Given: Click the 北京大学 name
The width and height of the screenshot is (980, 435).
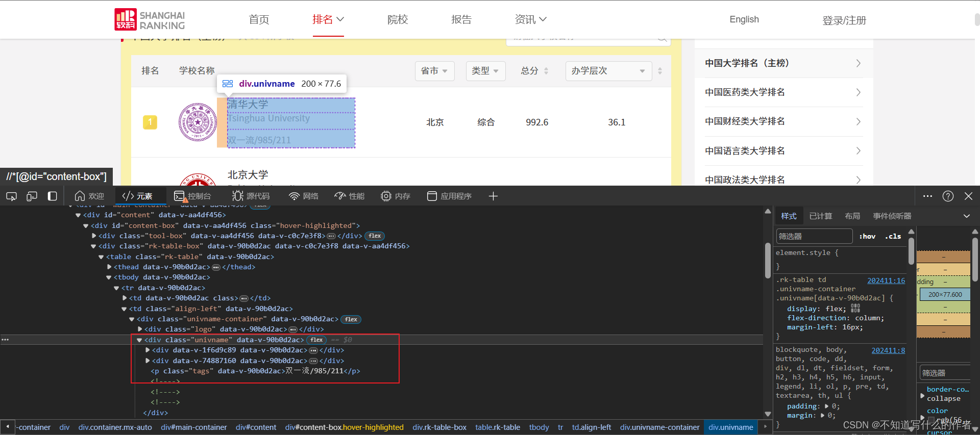Looking at the screenshot, I should [x=248, y=175].
